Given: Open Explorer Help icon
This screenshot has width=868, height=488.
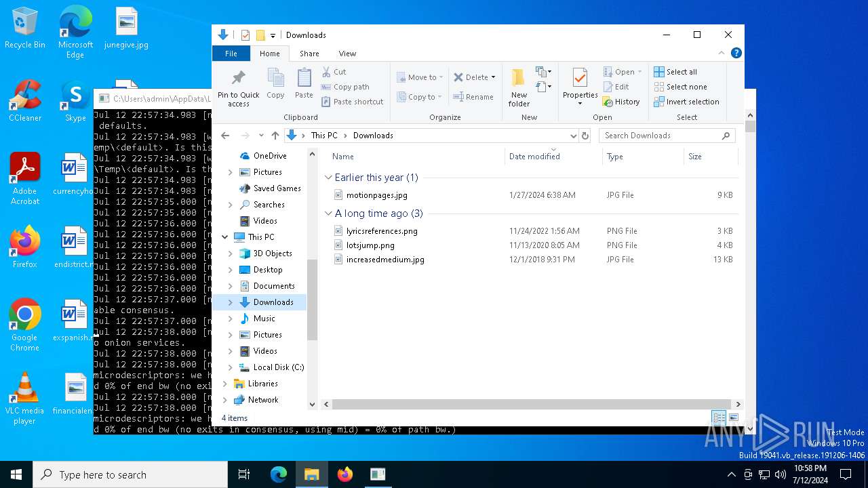Looking at the screenshot, I should (736, 53).
